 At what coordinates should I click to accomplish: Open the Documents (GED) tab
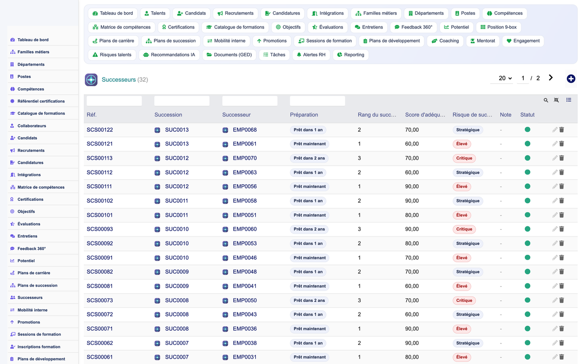[229, 55]
